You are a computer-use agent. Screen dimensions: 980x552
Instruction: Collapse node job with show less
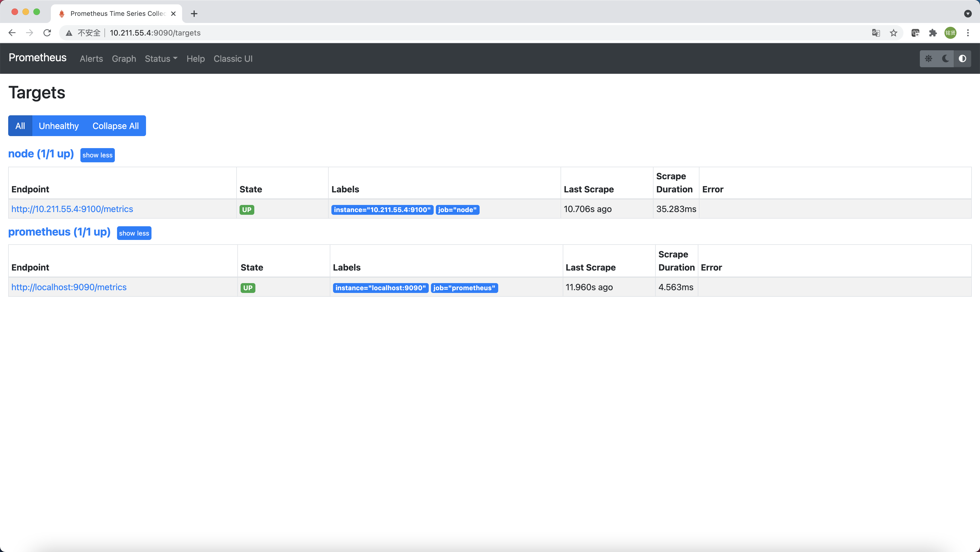click(97, 155)
